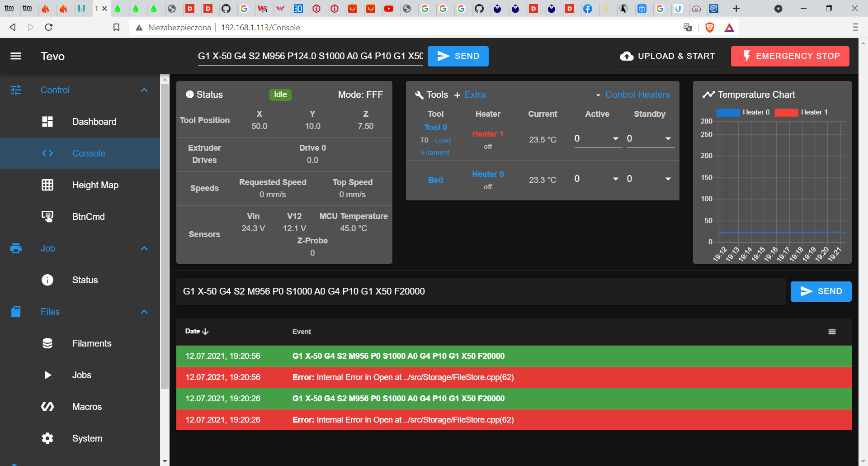This screenshot has height=466, width=868.
Task: Open the BtnCmd page
Action: click(x=80, y=217)
